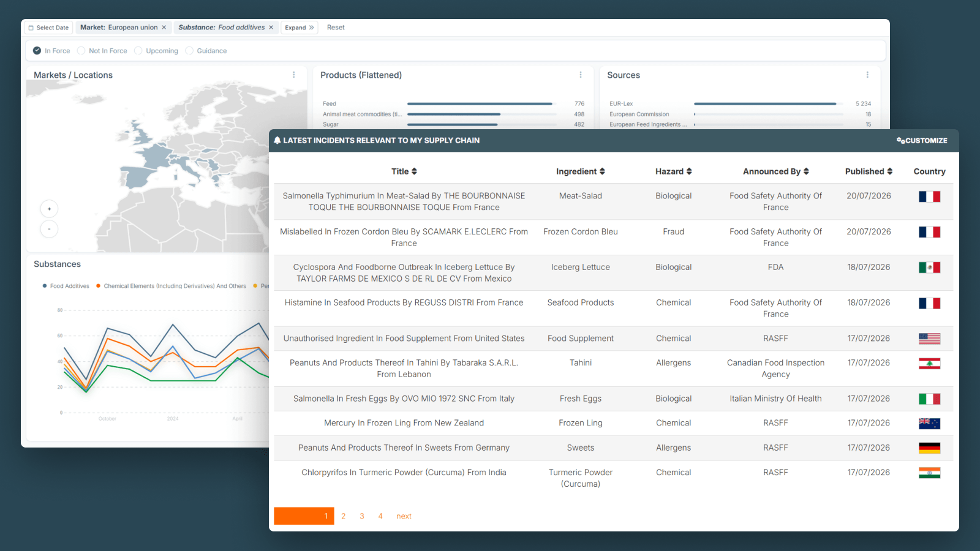Screen dimensions: 980x551
Task: Click FDA in the Announced By column
Action: click(776, 267)
